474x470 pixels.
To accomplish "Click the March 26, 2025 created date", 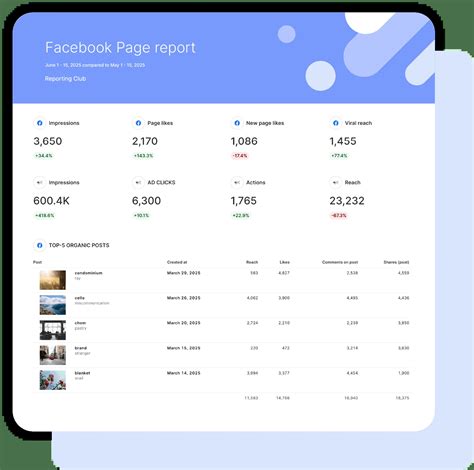I will tap(184, 298).
